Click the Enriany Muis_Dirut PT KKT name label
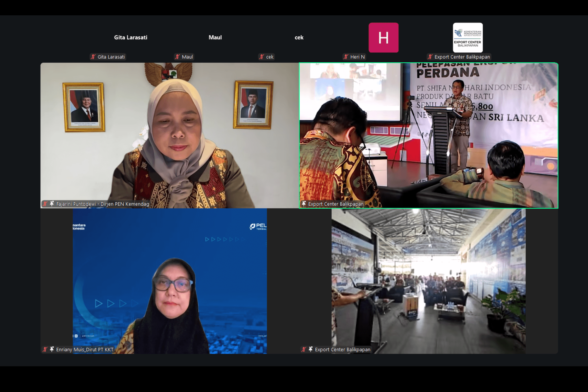588x392 pixels. (x=85, y=350)
